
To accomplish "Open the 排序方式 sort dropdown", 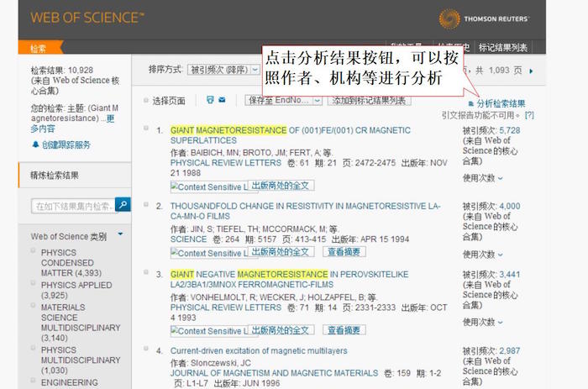I will coord(223,70).
